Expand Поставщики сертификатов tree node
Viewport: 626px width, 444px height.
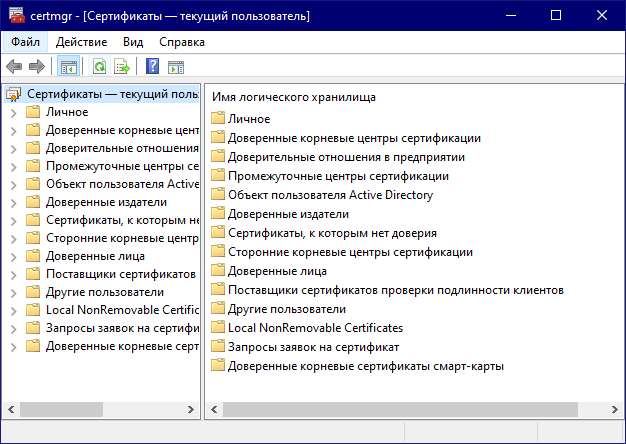point(14,275)
